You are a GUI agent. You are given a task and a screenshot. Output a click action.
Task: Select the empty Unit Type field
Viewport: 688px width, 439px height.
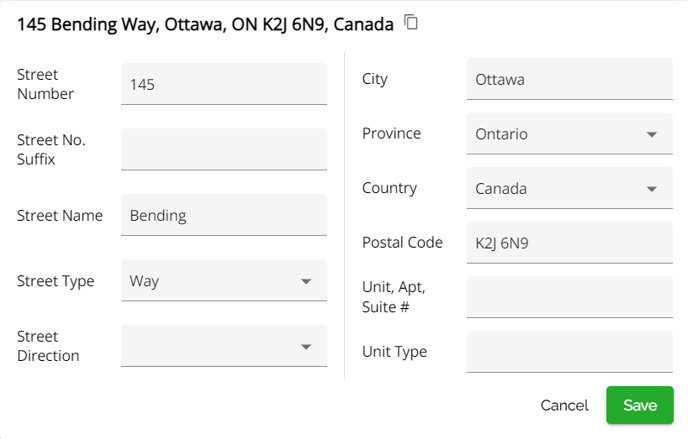[x=570, y=352]
